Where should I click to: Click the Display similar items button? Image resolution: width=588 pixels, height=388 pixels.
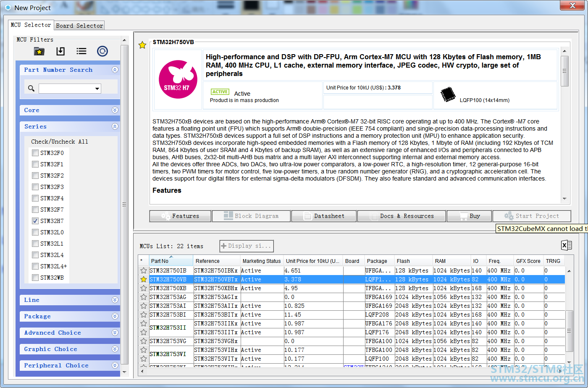247,246
